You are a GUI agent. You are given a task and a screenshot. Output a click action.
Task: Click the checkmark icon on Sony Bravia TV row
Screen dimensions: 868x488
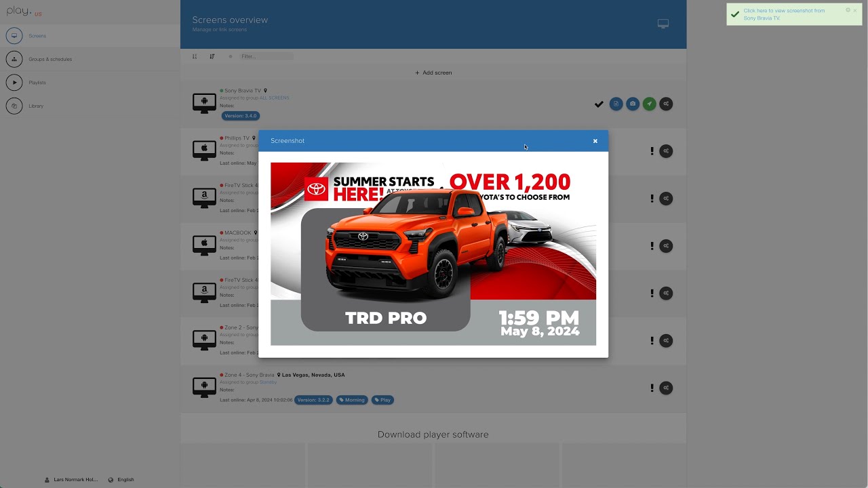pyautogui.click(x=599, y=104)
